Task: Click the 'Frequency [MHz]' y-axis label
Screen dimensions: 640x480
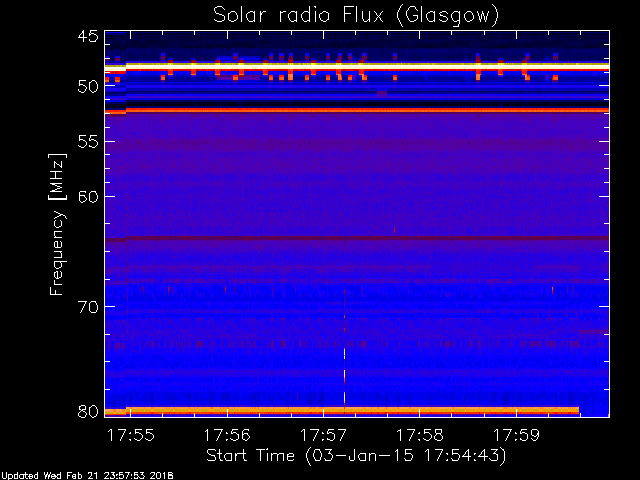Action: click(x=58, y=223)
